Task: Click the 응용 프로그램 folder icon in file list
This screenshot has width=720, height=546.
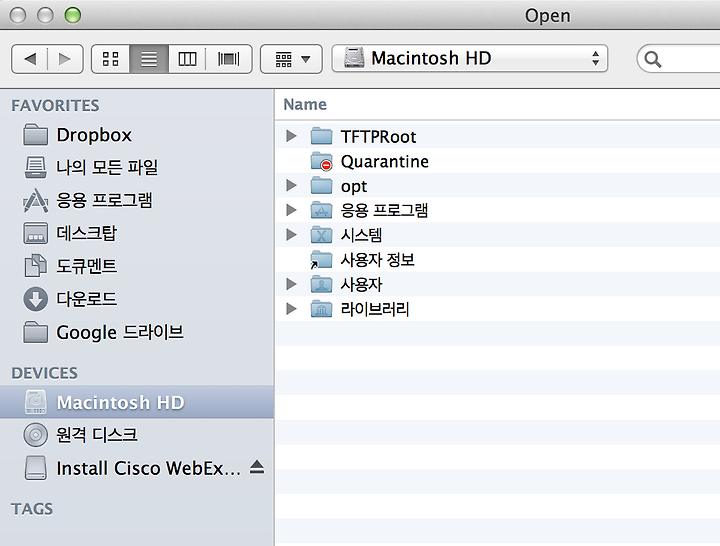Action: [321, 210]
